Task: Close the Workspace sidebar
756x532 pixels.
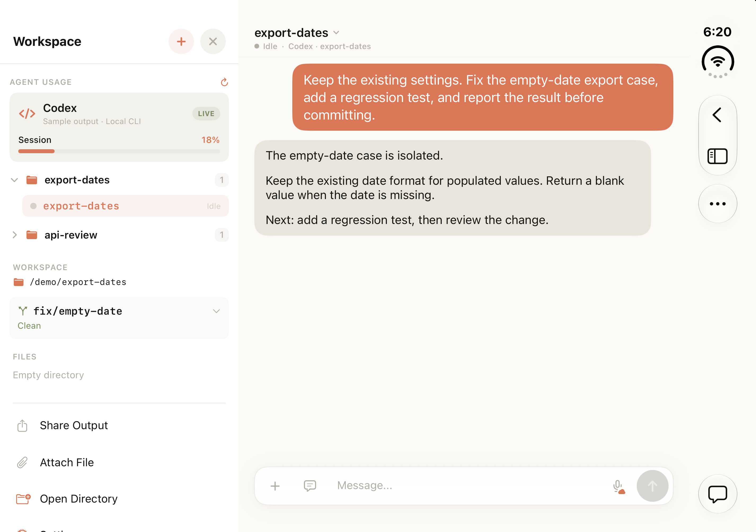Action: click(213, 42)
